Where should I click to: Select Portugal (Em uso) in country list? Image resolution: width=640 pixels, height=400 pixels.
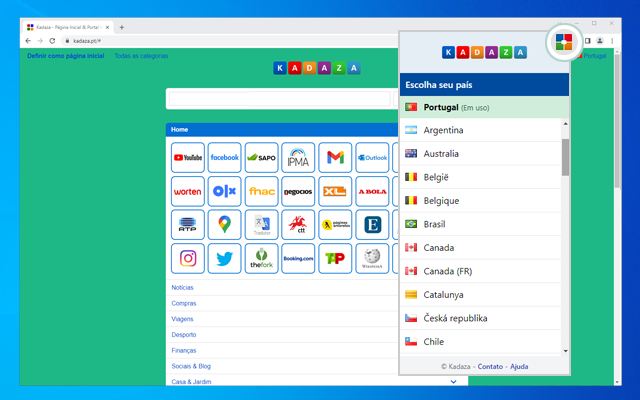click(x=484, y=107)
